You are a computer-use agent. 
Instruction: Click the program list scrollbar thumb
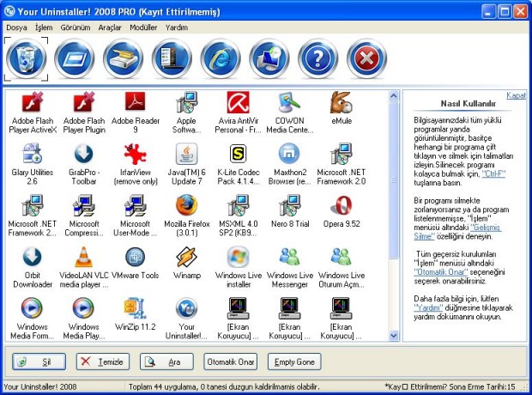[394, 180]
